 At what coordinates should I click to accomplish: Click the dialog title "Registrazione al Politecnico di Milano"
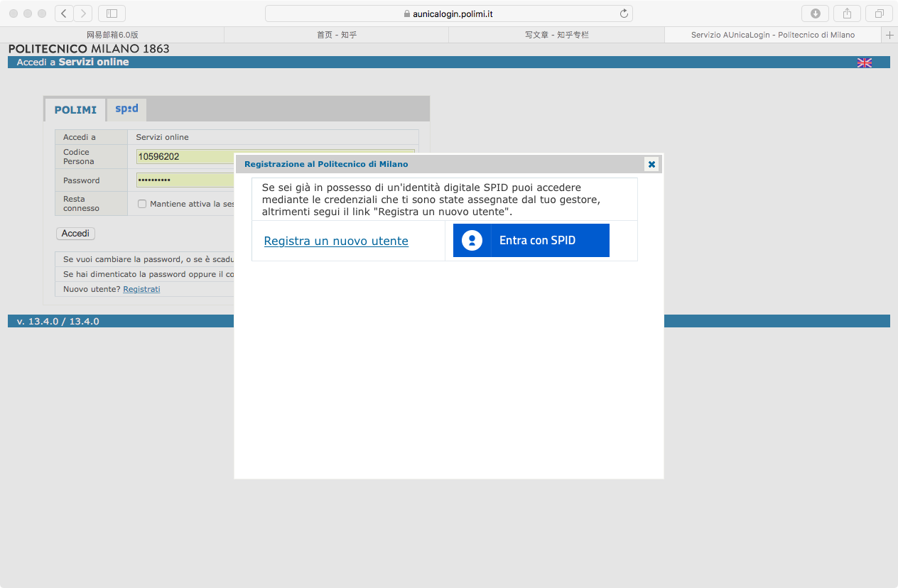pos(326,164)
